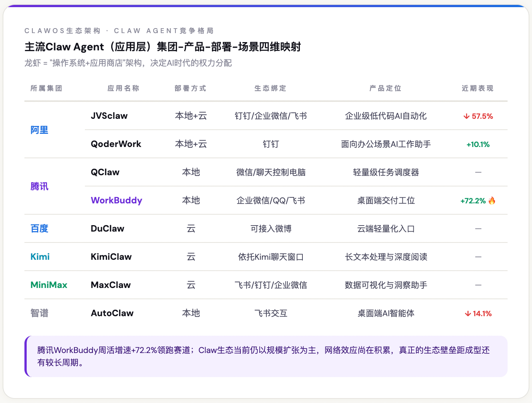Select the 产品定位 column header
Viewport: 532px width, 403px height.
point(385,88)
